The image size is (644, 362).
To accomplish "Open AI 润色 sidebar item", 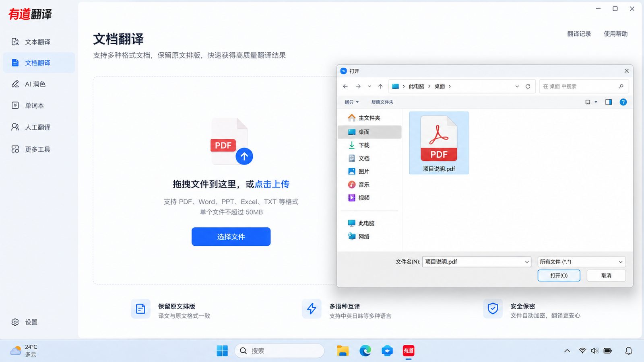I will (39, 84).
